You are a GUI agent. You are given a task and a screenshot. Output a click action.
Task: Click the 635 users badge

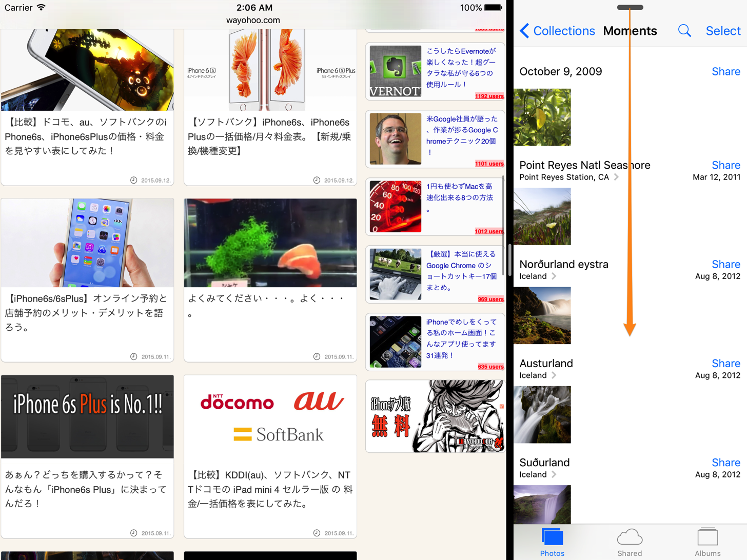point(490,367)
